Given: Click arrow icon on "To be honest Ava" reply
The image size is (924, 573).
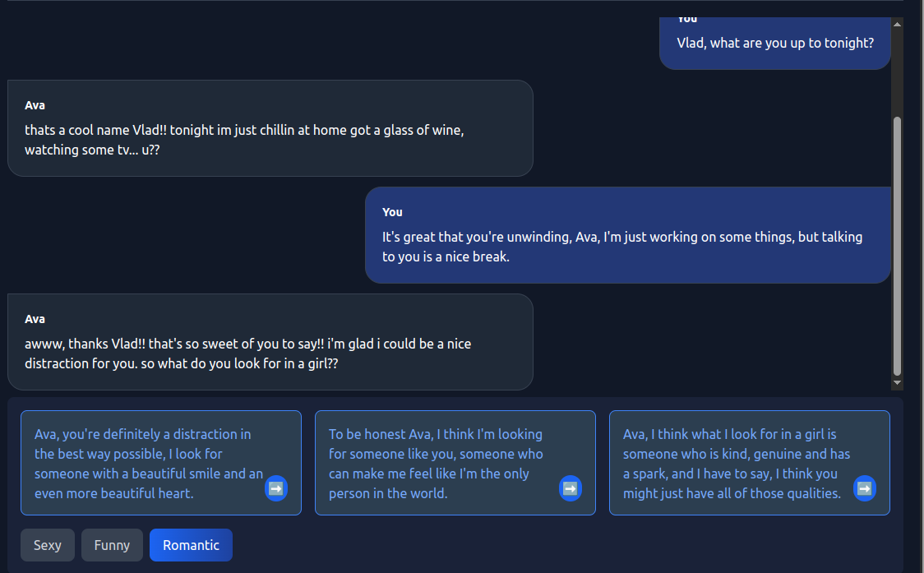Looking at the screenshot, I should (571, 488).
